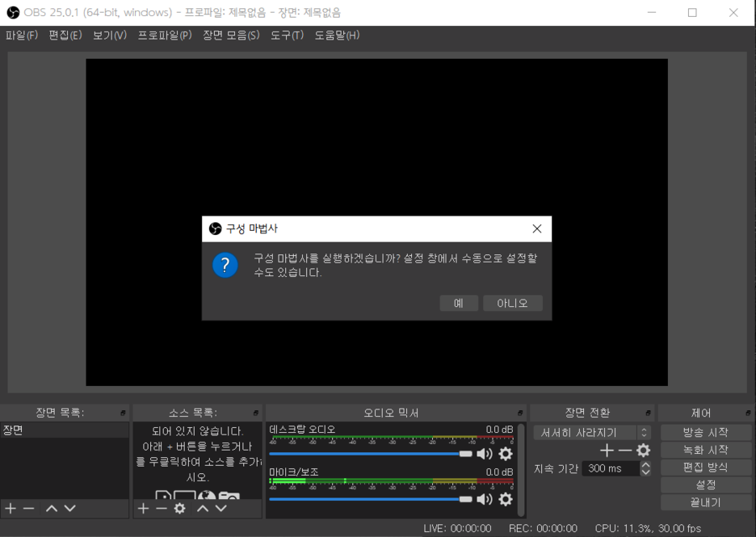Adjust 데스크탑 오디오 volume slider

(x=370, y=454)
